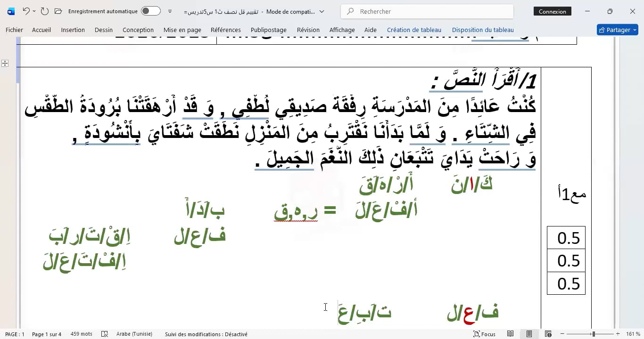Screen dimensions: 644x339
Task: Open the Aide tab
Action: 371,30
